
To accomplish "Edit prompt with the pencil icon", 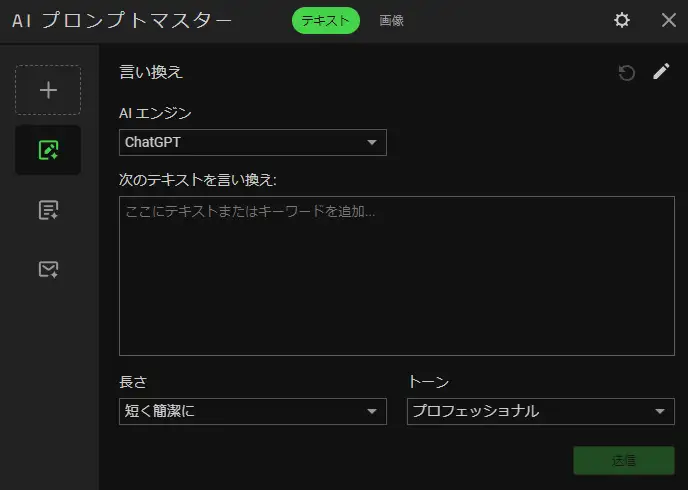I will [x=661, y=72].
